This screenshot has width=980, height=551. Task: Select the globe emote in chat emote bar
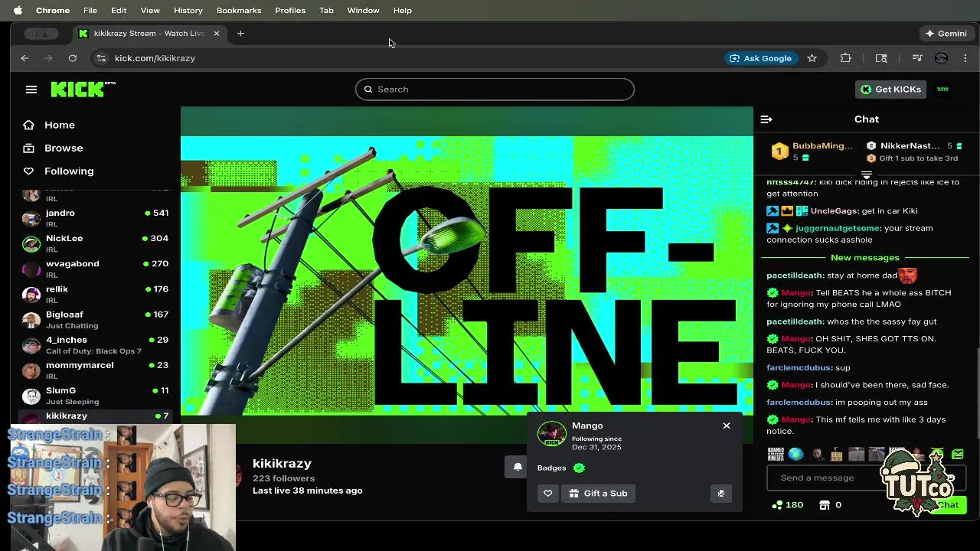[796, 455]
